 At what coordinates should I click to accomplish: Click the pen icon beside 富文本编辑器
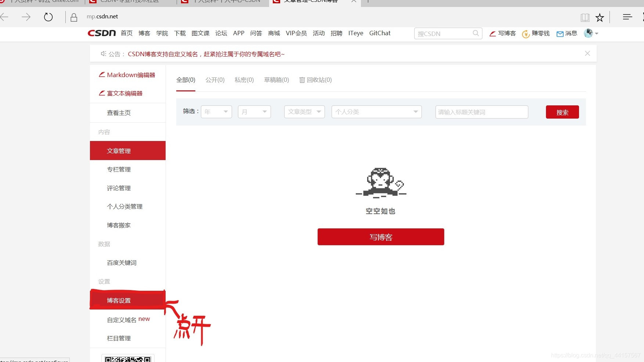pyautogui.click(x=102, y=93)
